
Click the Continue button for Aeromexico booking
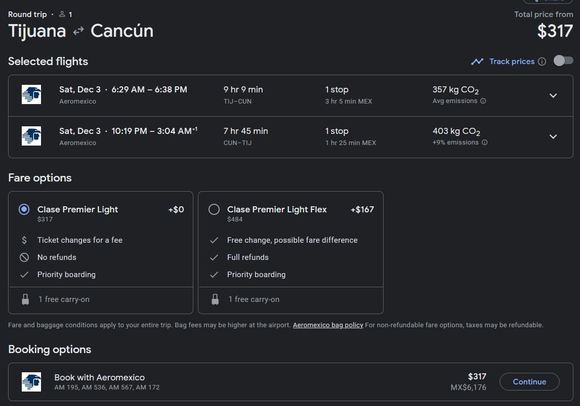click(529, 382)
